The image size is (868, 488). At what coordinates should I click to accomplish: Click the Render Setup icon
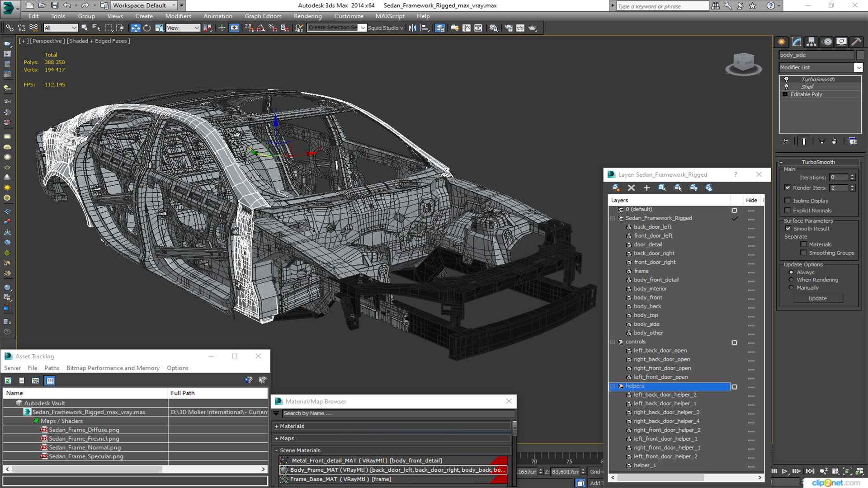(x=509, y=28)
